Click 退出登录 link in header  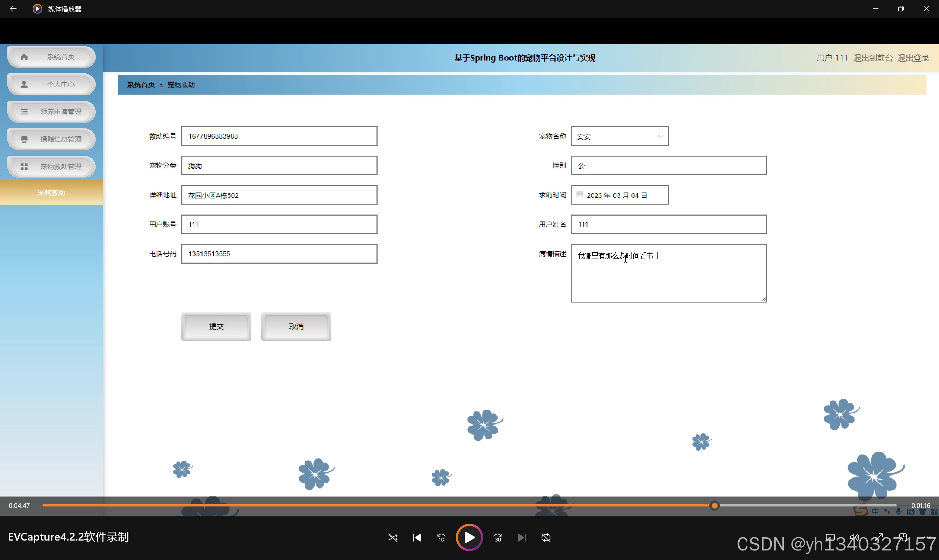pyautogui.click(x=913, y=58)
